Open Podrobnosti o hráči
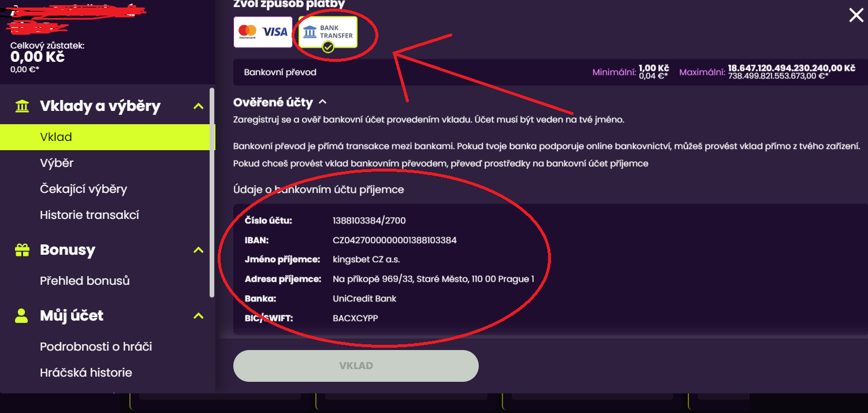Image resolution: width=868 pixels, height=413 pixels. (96, 347)
